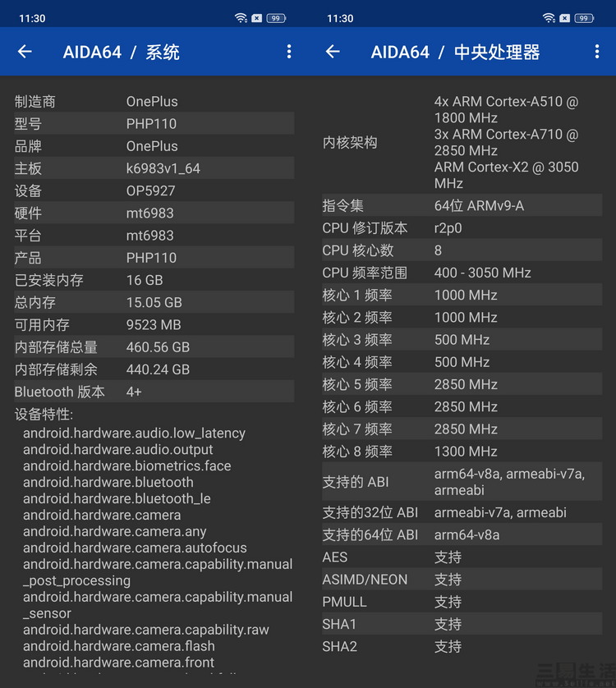The width and height of the screenshot is (616, 688).
Task: Go back from the 中央处理器 screen
Action: coord(333,52)
